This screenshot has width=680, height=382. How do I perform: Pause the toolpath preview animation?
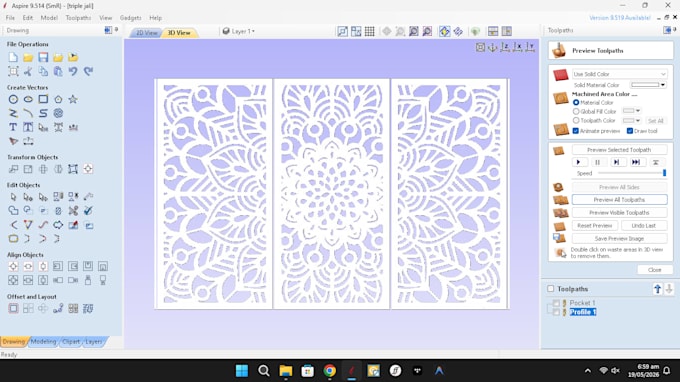(598, 162)
